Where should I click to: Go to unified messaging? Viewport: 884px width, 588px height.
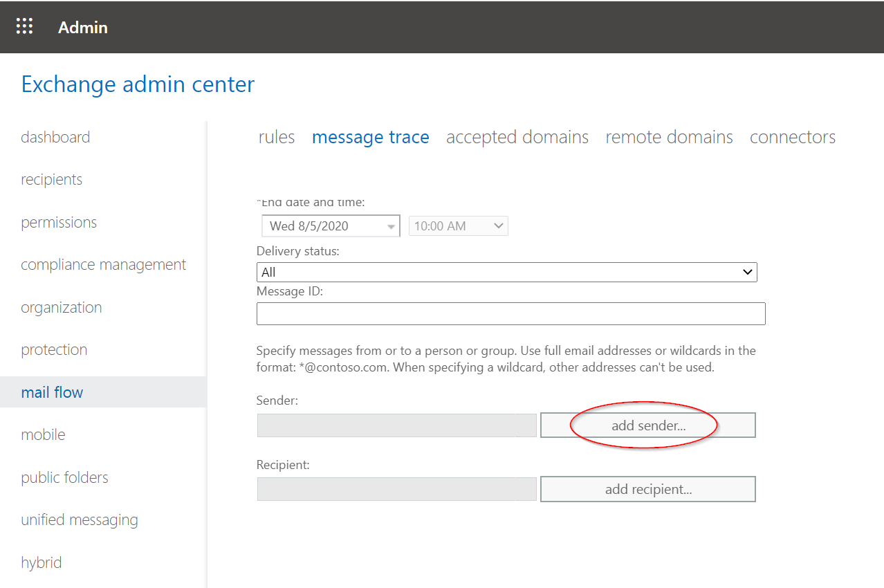tap(80, 520)
